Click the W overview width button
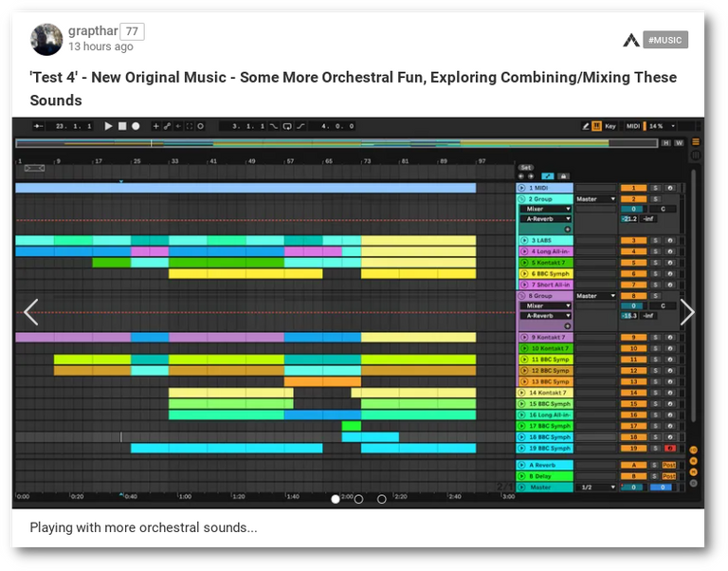Viewport: 728px width, 571px height. (679, 143)
